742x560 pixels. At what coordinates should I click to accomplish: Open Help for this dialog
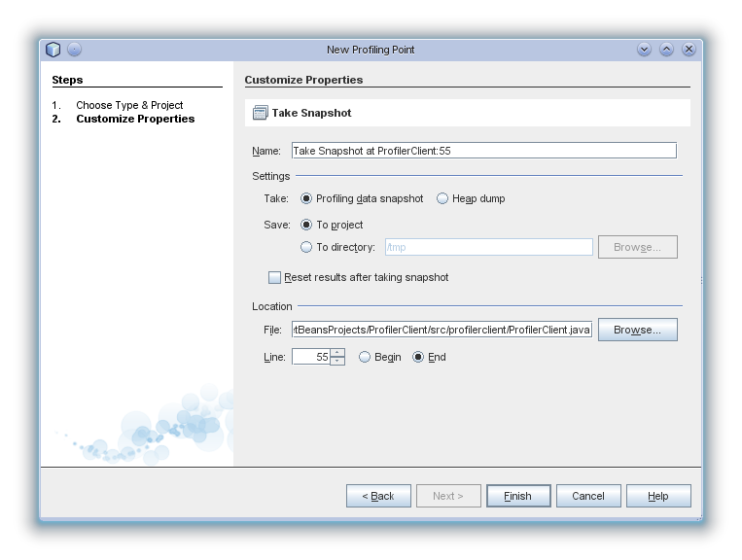[x=658, y=496]
